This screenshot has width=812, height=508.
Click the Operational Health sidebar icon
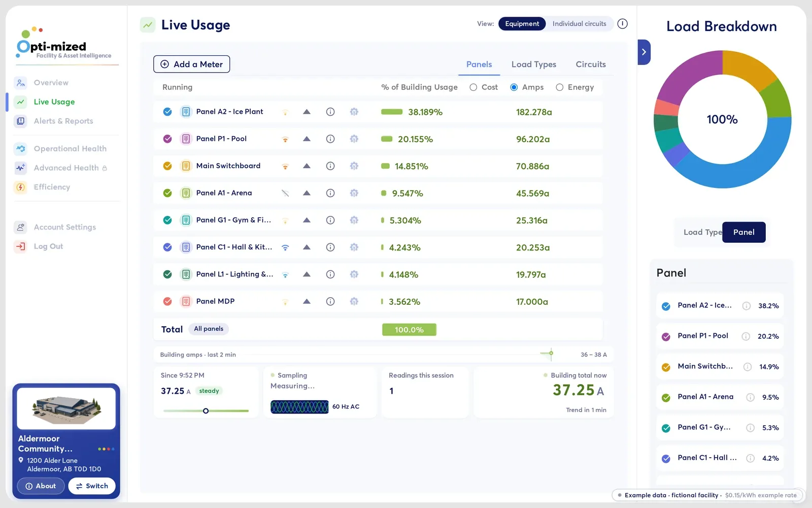point(20,148)
